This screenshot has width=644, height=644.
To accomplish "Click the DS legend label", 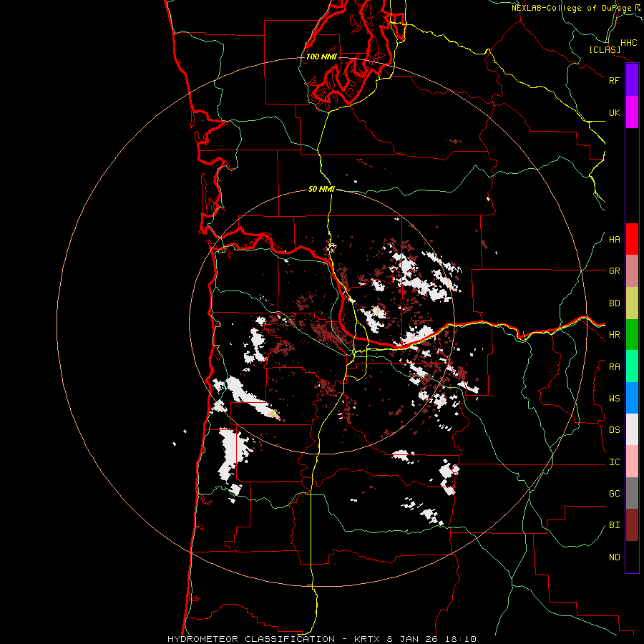I will 614,430.
